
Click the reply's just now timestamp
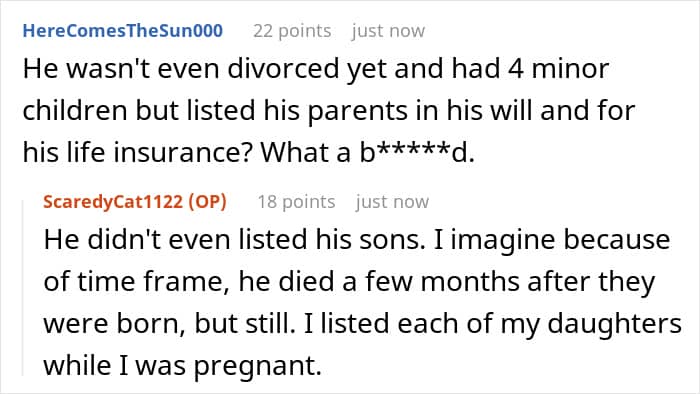(x=392, y=202)
